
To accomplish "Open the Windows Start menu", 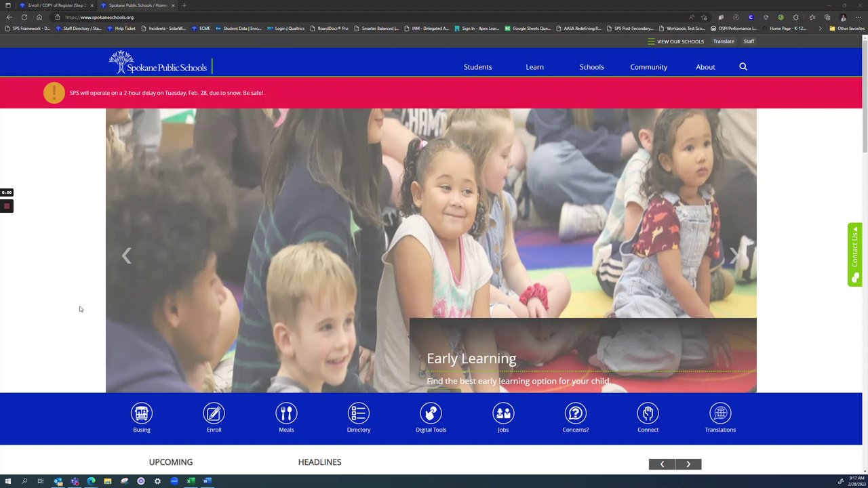I will click(x=8, y=481).
